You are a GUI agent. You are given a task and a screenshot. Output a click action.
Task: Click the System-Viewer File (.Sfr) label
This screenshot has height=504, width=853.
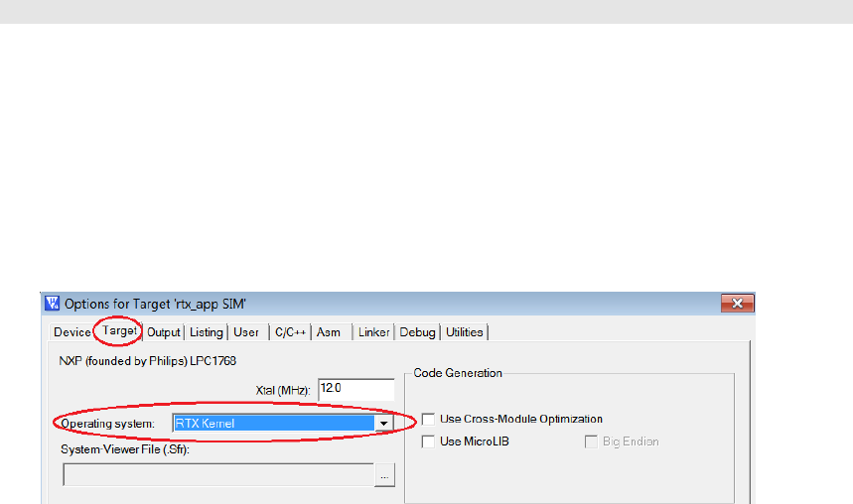pos(125,449)
